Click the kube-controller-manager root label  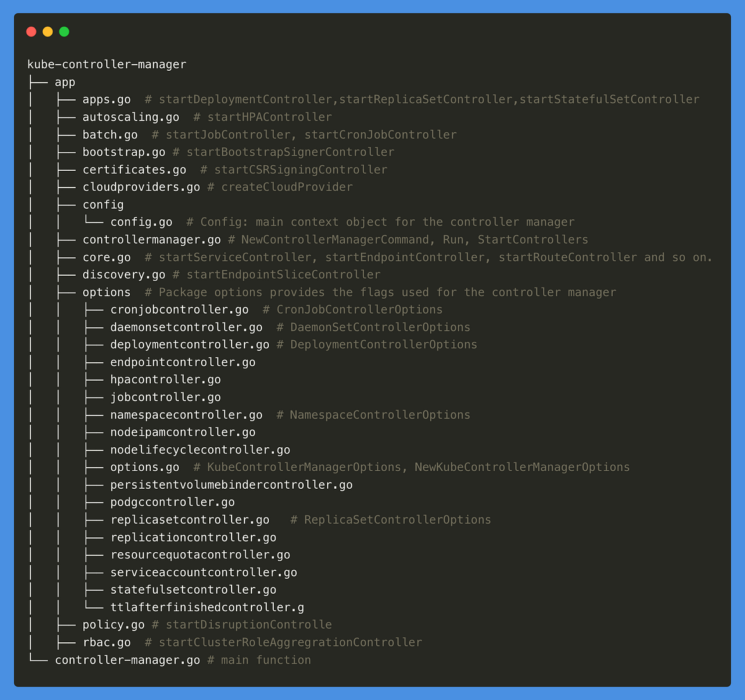(106, 64)
